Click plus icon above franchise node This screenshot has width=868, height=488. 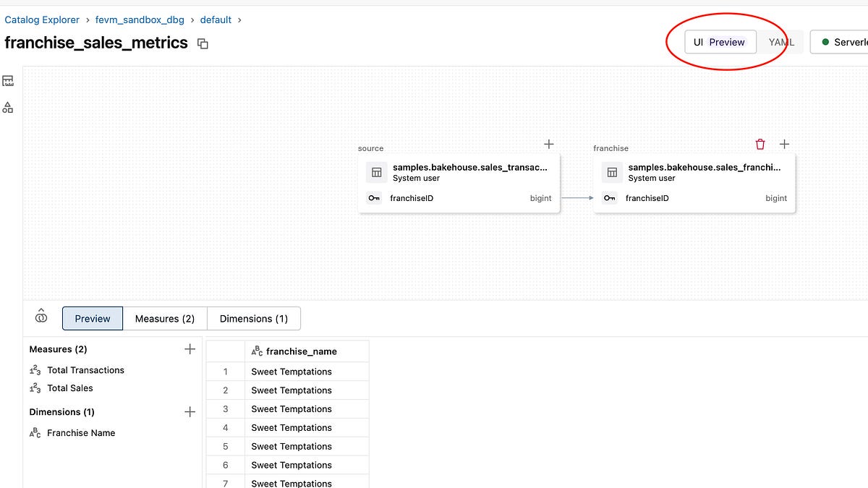coord(784,145)
